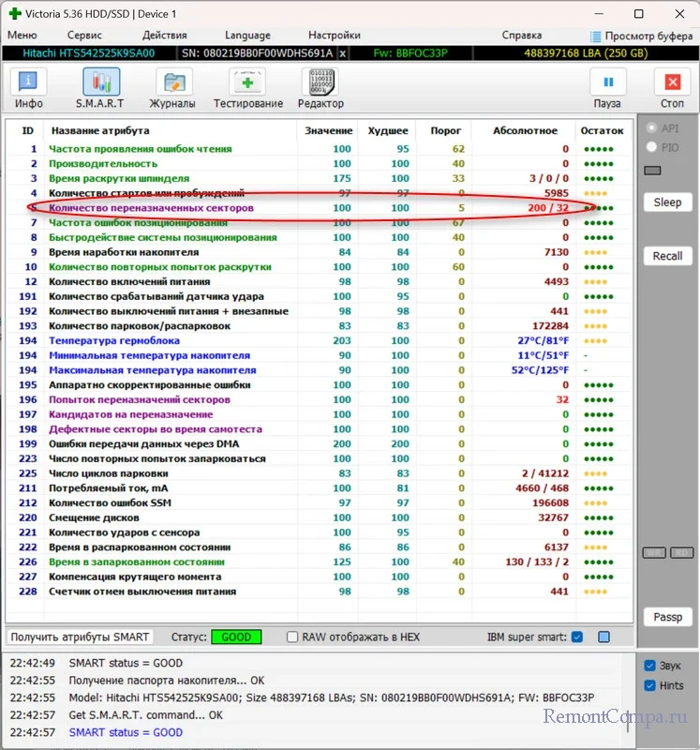Disable the Hints checkbox

pos(650,685)
